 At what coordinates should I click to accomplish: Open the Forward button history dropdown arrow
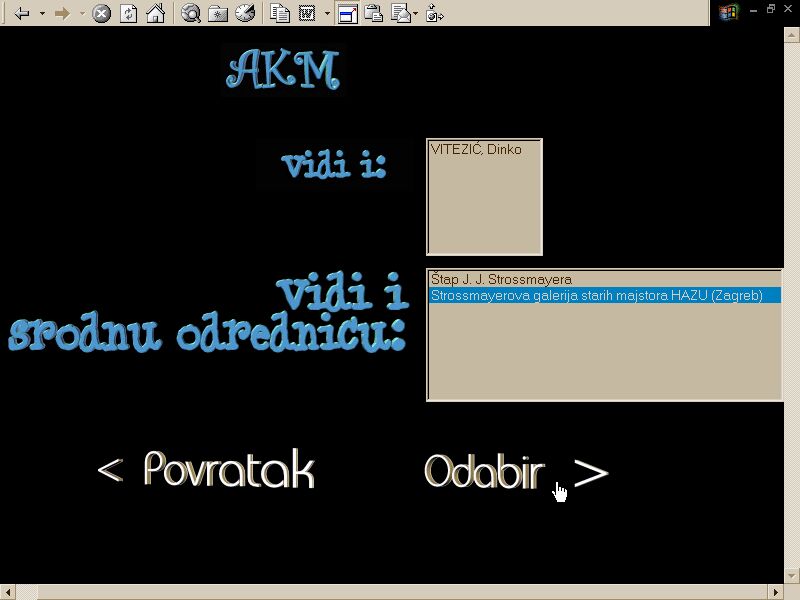point(82,13)
